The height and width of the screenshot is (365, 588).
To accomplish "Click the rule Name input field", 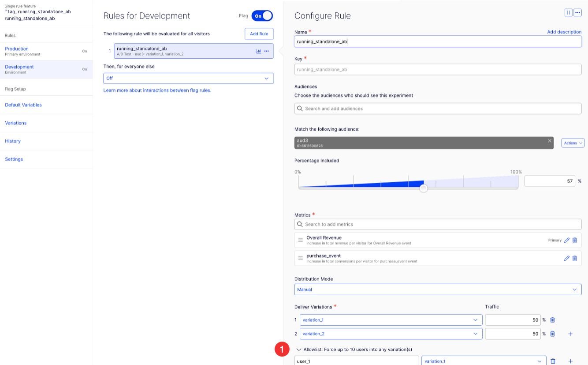I will click(x=438, y=41).
